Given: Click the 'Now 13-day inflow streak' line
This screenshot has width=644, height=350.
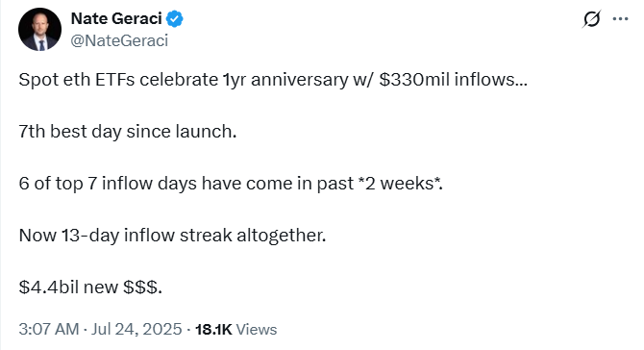Looking at the screenshot, I should tap(126, 236).
